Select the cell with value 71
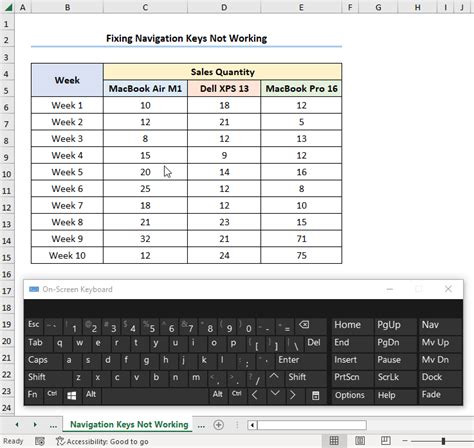The width and height of the screenshot is (474, 448). point(301,239)
